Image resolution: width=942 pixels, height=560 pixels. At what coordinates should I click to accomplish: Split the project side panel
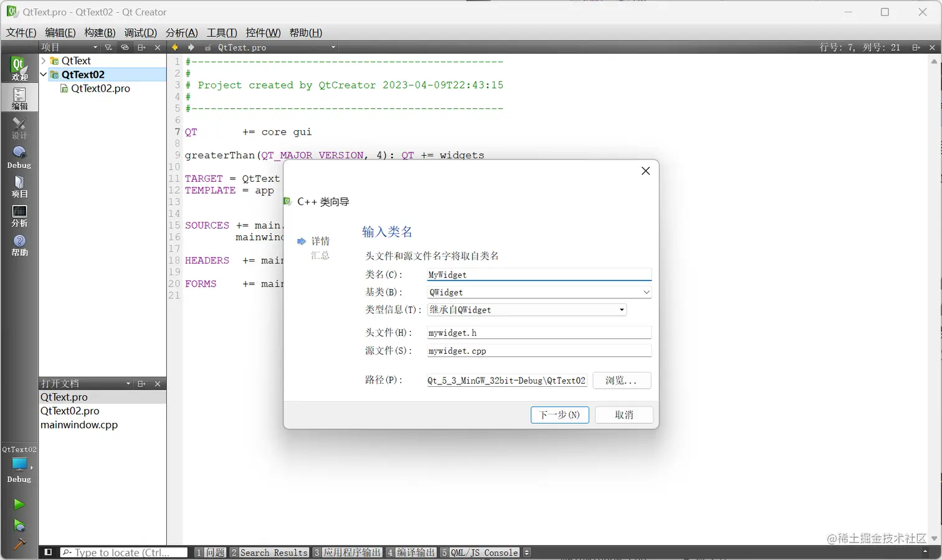(x=141, y=47)
